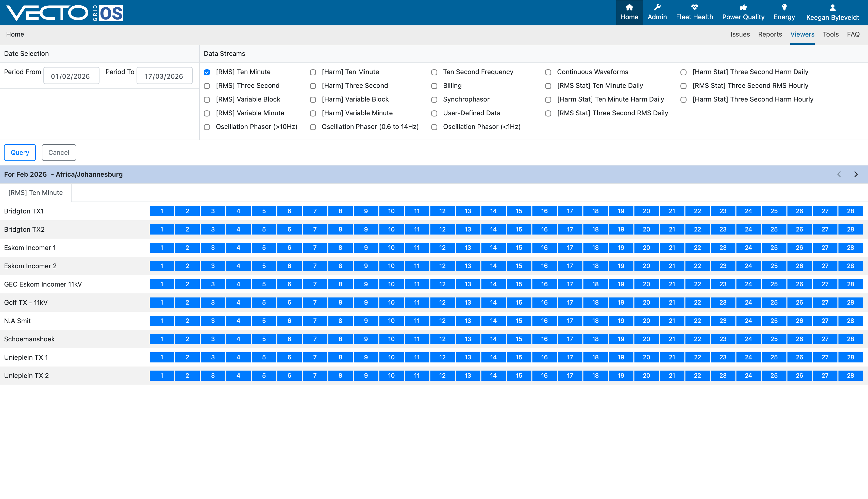The image size is (868, 499).
Task: Enable [Harm Stat] Three Second Harm Hourly
Action: point(683,100)
